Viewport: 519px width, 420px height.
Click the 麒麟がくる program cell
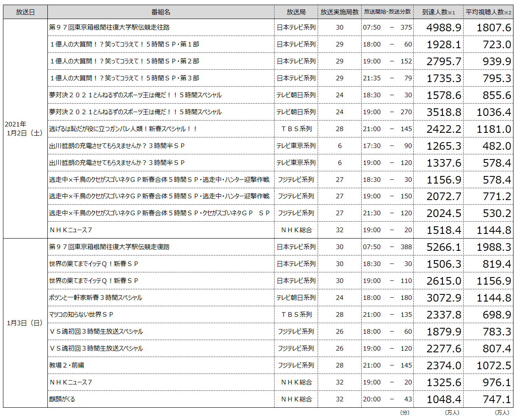[x=161, y=399]
